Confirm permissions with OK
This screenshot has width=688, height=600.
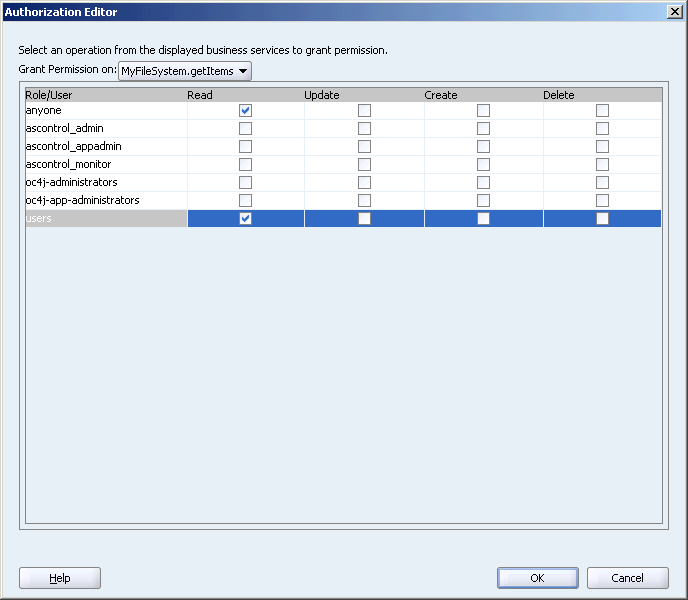pyautogui.click(x=538, y=578)
